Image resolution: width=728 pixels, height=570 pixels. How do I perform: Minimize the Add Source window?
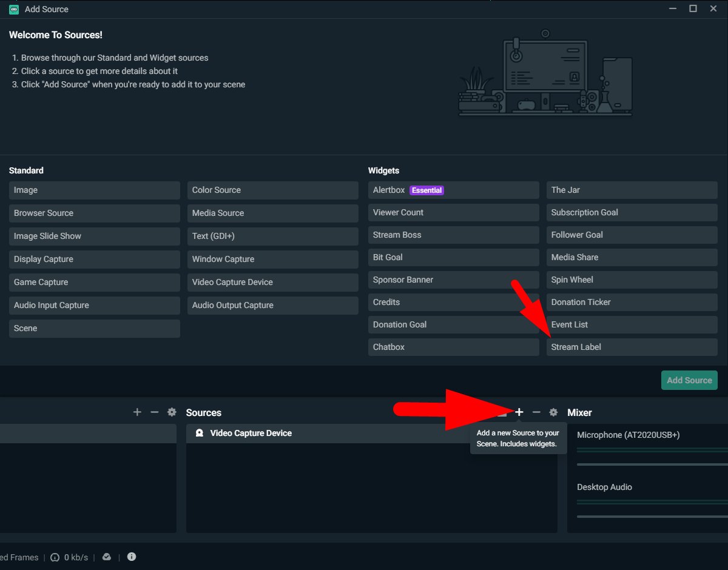(x=673, y=8)
